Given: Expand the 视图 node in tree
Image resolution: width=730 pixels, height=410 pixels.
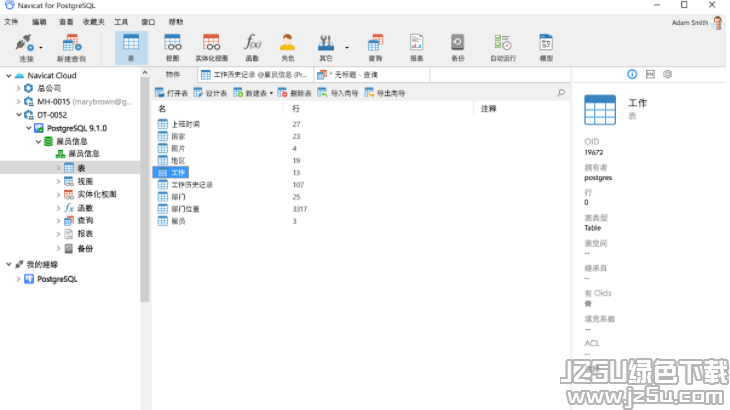Looking at the screenshot, I should 58,181.
